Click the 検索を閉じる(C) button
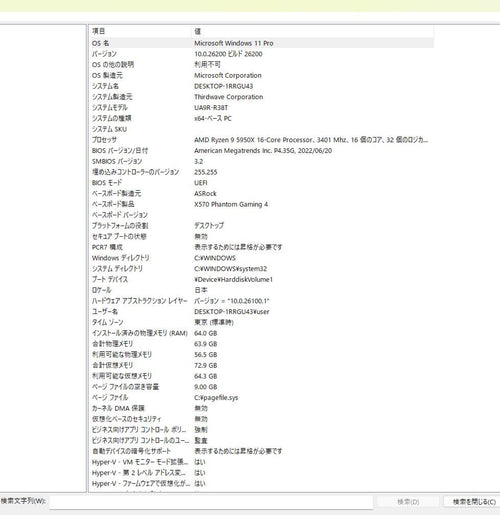 [x=474, y=502]
